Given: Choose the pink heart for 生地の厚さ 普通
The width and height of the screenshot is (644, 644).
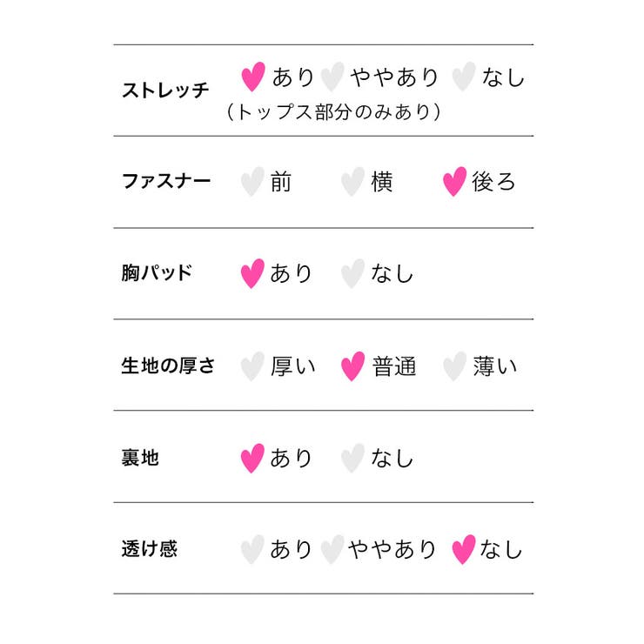Looking at the screenshot, I should click(x=352, y=366).
